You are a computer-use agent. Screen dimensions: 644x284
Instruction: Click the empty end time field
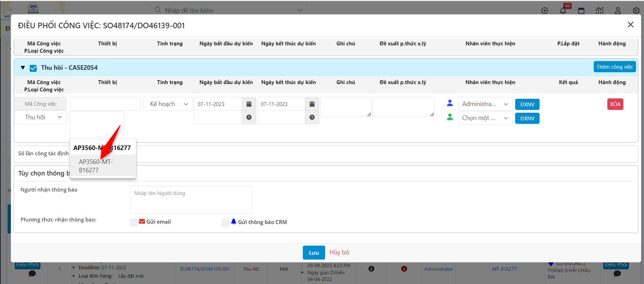tap(281, 117)
